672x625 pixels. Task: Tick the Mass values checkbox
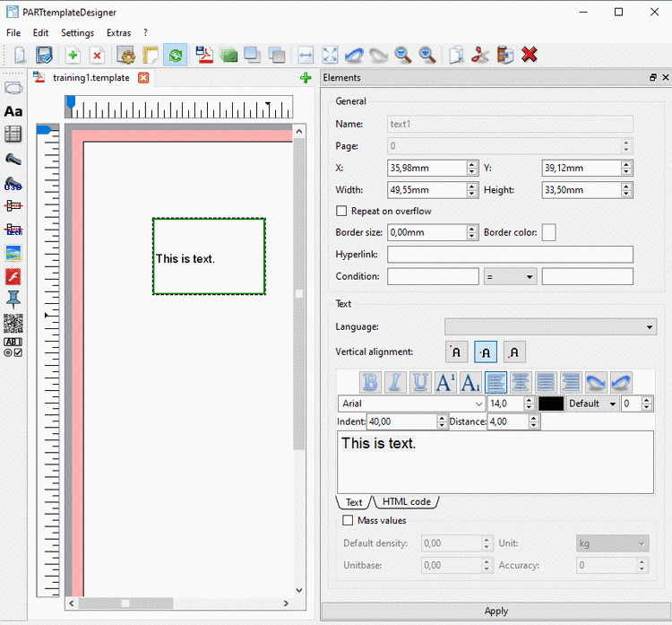coord(348,520)
